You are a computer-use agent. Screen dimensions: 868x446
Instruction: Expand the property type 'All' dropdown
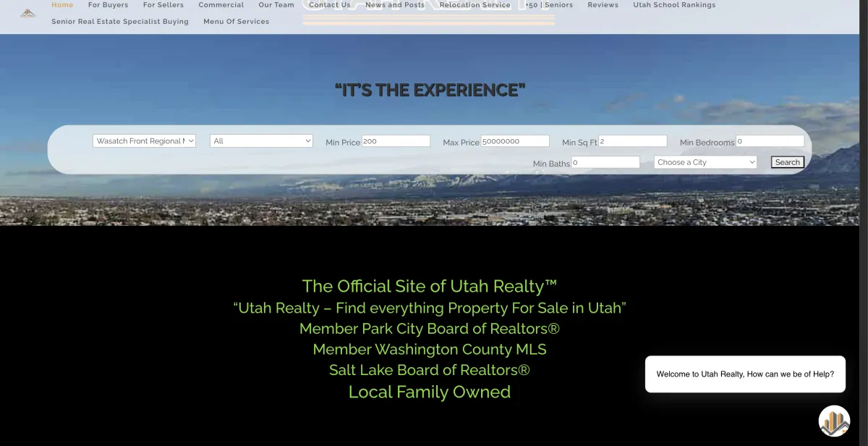pyautogui.click(x=261, y=141)
